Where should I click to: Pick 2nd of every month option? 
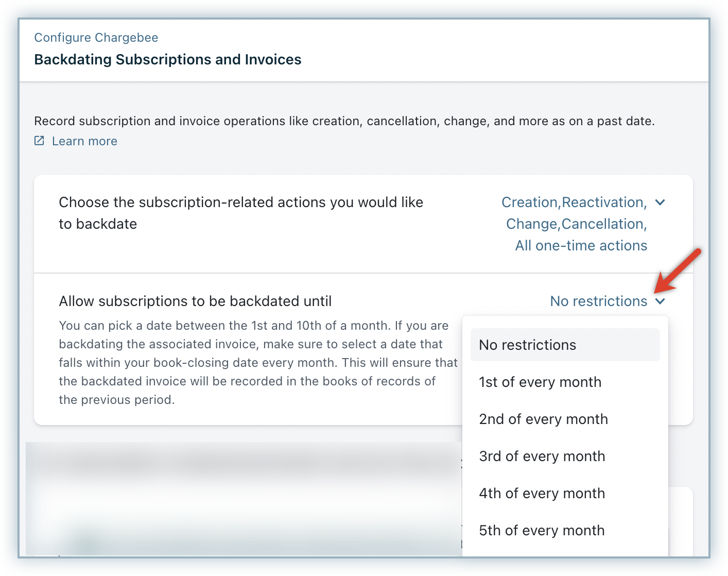pyautogui.click(x=543, y=419)
